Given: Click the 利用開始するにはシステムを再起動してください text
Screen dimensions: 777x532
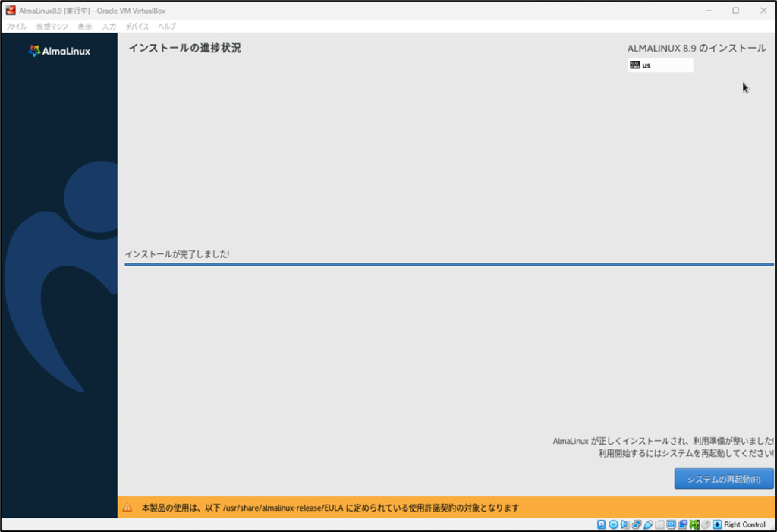Looking at the screenshot, I should [x=686, y=453].
